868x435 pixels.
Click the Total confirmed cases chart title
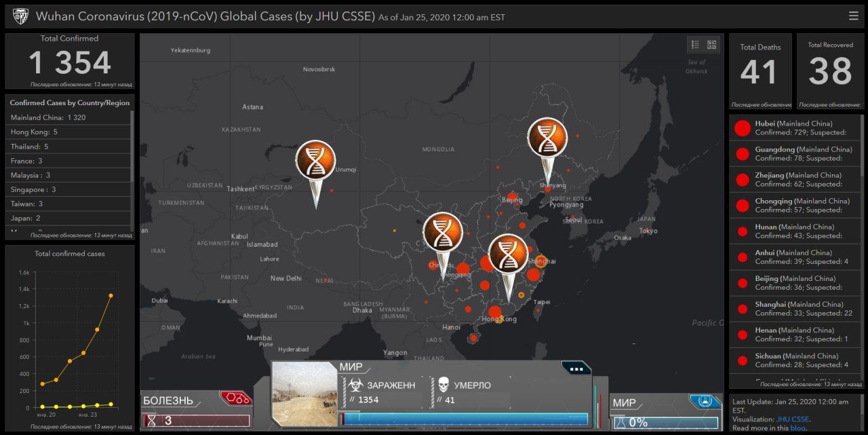[x=70, y=254]
